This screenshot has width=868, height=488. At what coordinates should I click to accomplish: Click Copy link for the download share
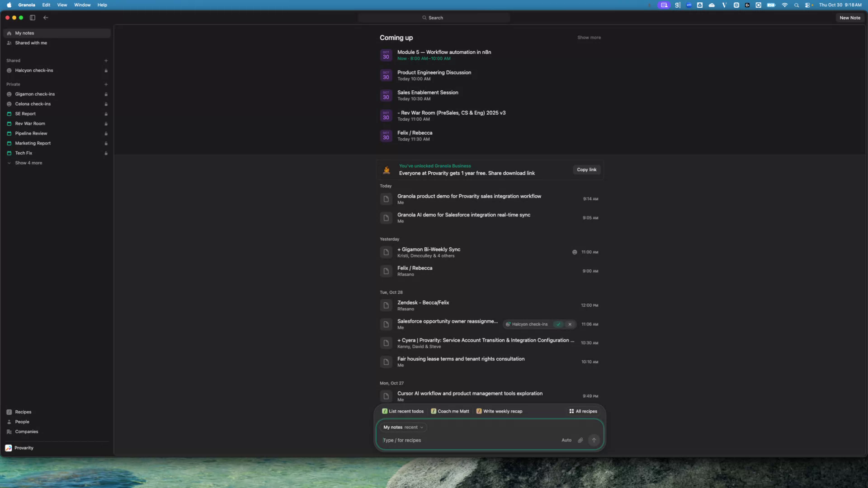[586, 169]
